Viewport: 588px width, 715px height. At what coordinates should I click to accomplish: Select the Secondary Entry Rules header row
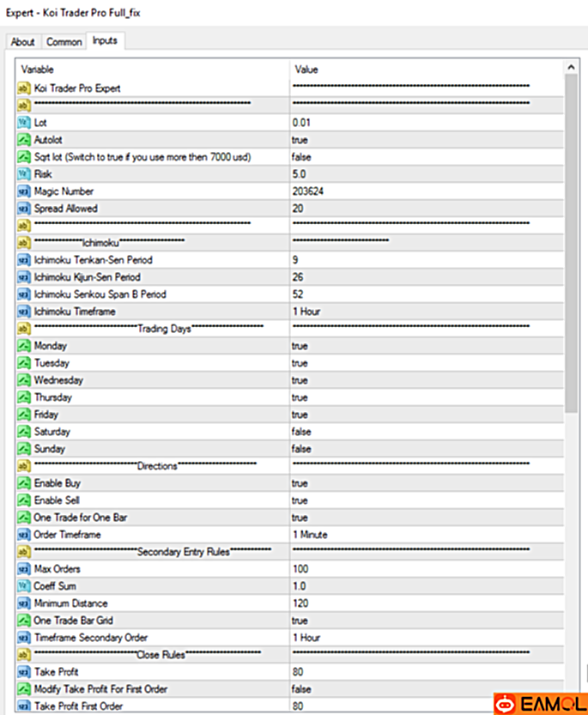[290, 552]
